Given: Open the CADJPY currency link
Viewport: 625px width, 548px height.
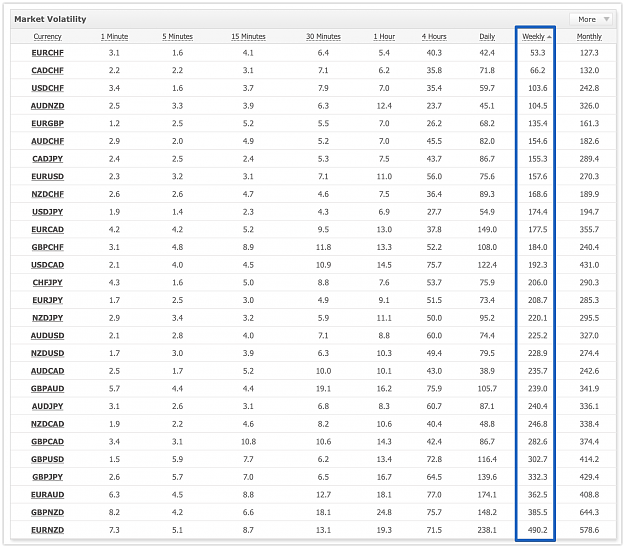Looking at the screenshot, I should [47, 159].
